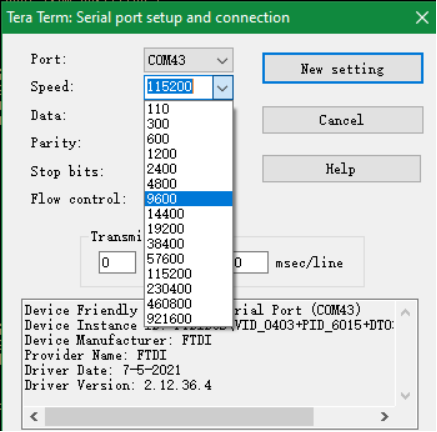Click the Speed label
This screenshot has height=432, width=437.
[52, 87]
